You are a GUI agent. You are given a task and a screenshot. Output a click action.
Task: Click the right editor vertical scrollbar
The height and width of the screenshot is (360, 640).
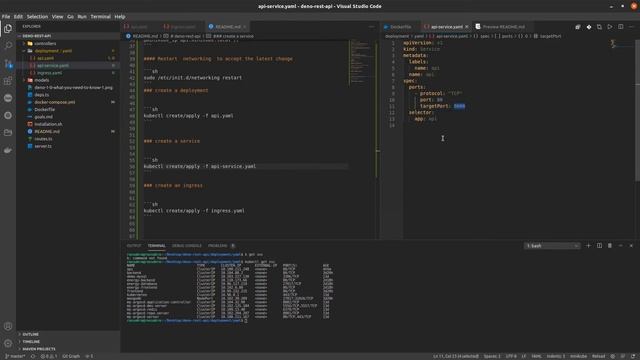pos(638,110)
